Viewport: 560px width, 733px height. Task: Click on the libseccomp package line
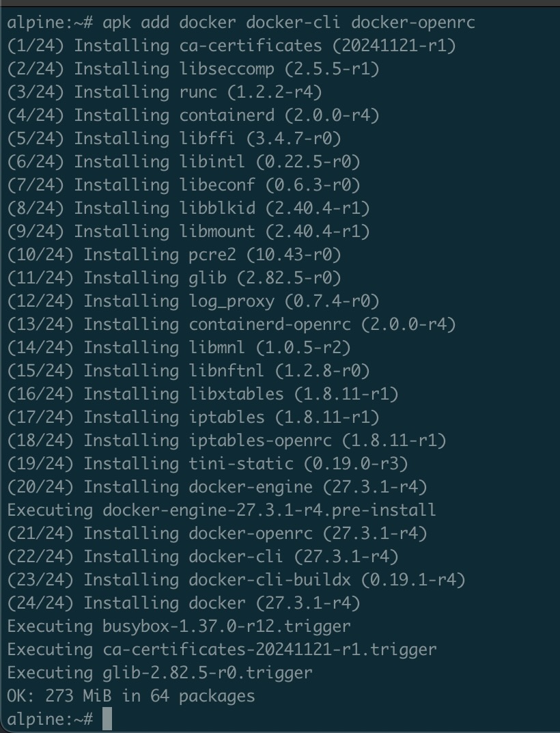pos(193,69)
